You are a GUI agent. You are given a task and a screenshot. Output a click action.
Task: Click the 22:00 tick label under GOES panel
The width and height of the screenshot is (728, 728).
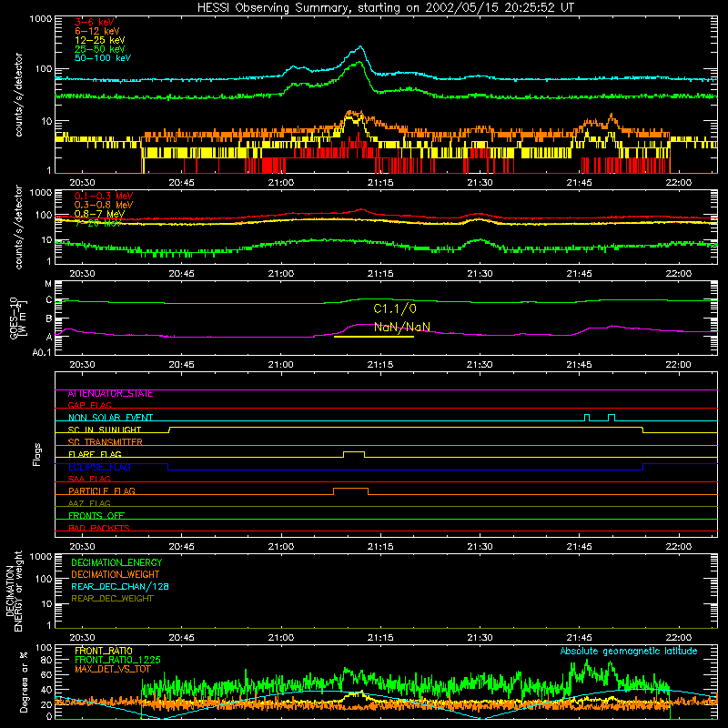click(678, 365)
